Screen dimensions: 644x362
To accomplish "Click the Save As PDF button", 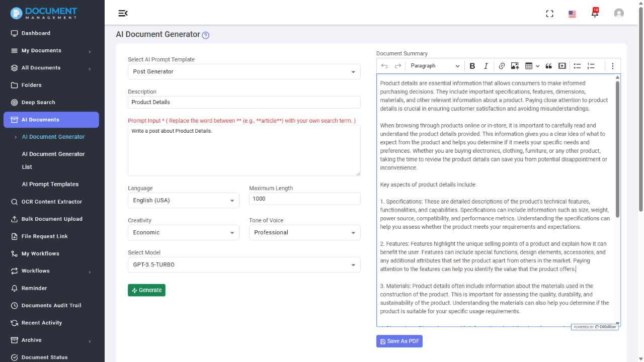I will (x=399, y=341).
